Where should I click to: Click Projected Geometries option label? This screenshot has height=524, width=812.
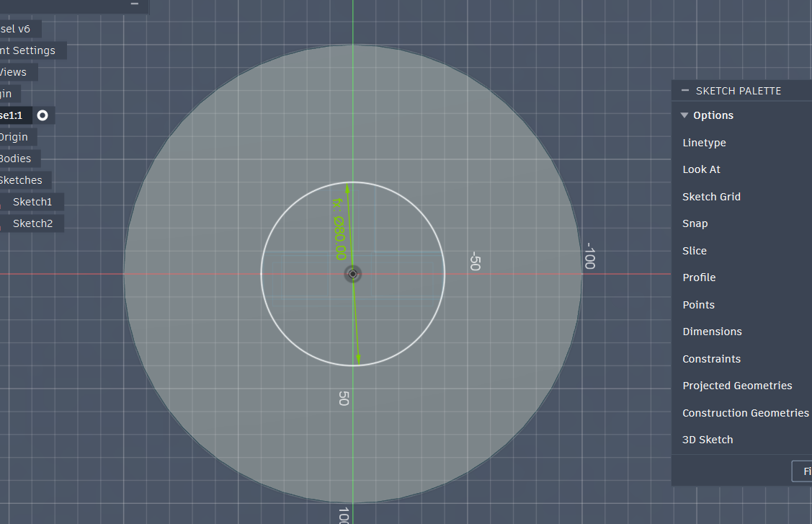(x=738, y=386)
